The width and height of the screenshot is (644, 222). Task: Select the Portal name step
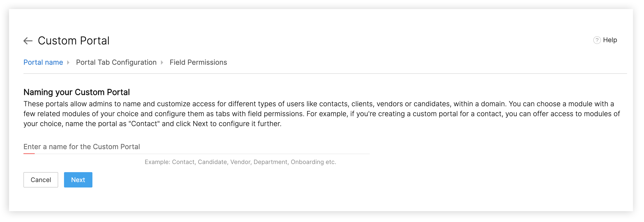[x=43, y=62]
